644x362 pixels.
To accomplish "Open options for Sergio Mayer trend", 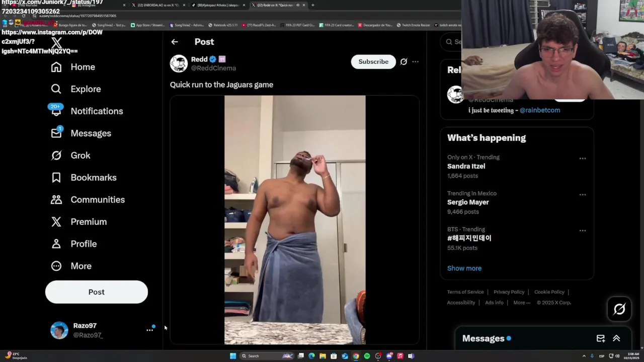I will coord(583,195).
